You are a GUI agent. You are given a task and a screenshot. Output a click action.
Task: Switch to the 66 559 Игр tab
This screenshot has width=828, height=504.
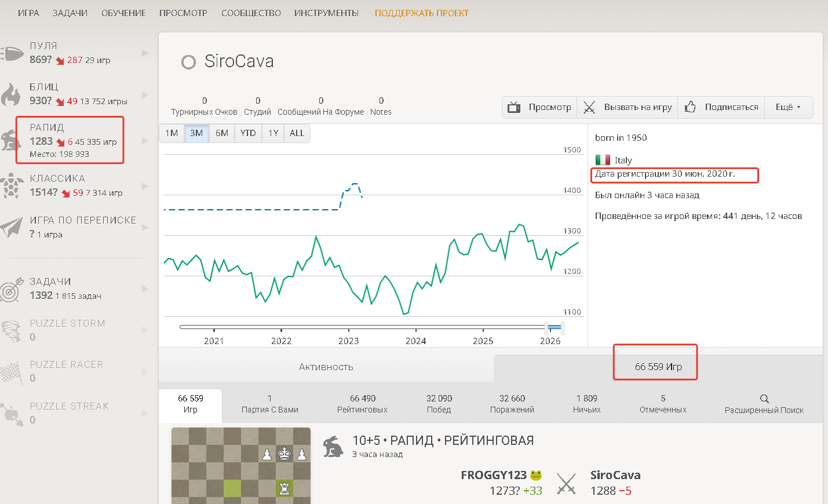pos(658,367)
